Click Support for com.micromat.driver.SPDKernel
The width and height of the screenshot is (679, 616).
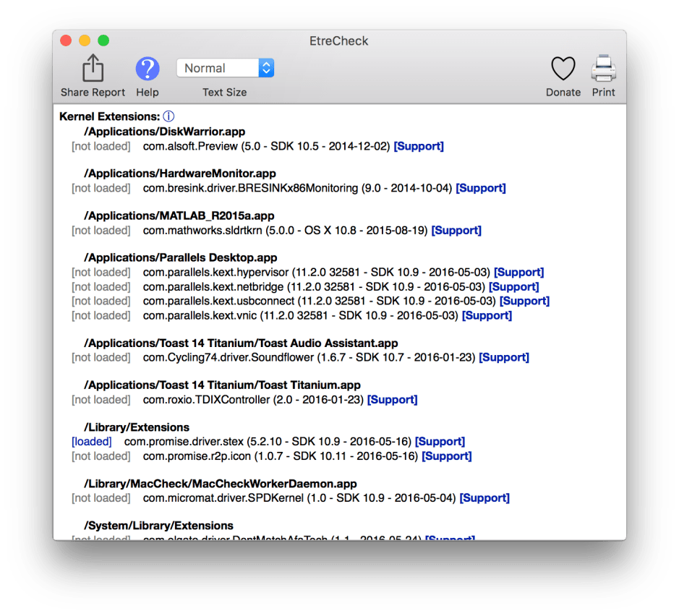[484, 497]
